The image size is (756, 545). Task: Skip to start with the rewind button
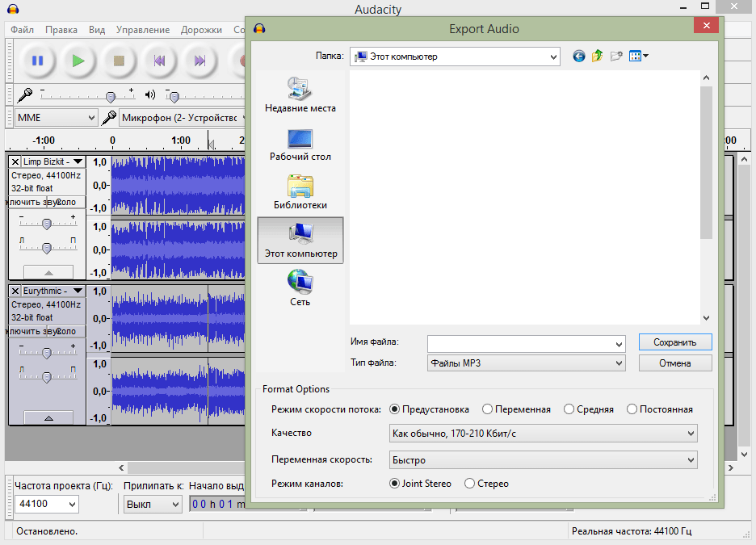pos(160,61)
